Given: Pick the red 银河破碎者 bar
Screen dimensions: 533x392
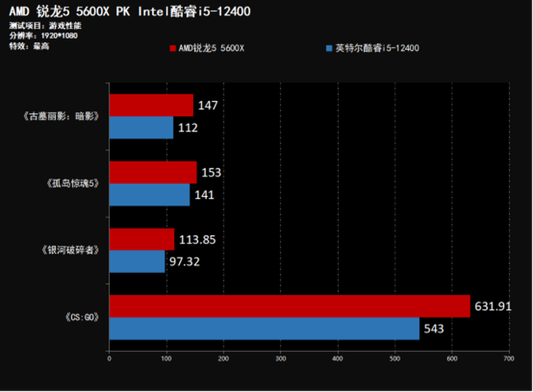Looking at the screenshot, I should click(x=142, y=239).
